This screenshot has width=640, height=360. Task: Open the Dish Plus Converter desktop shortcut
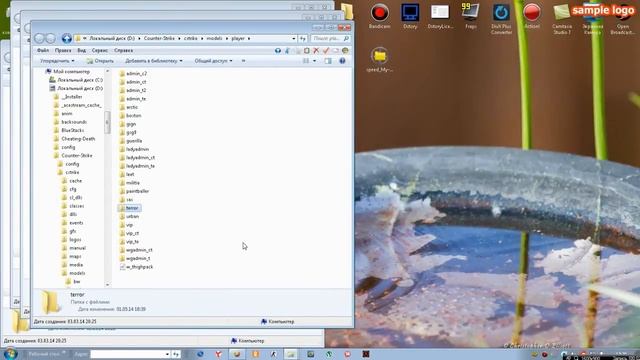coord(501,19)
